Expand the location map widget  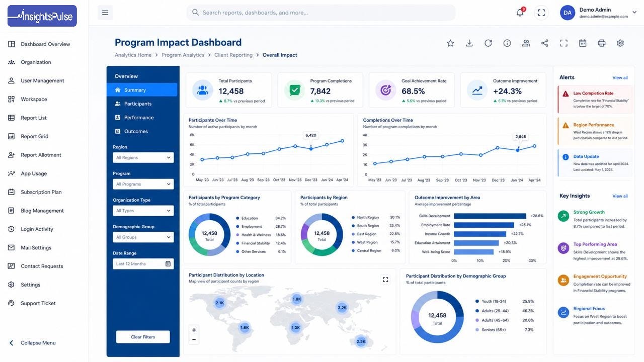click(x=385, y=280)
